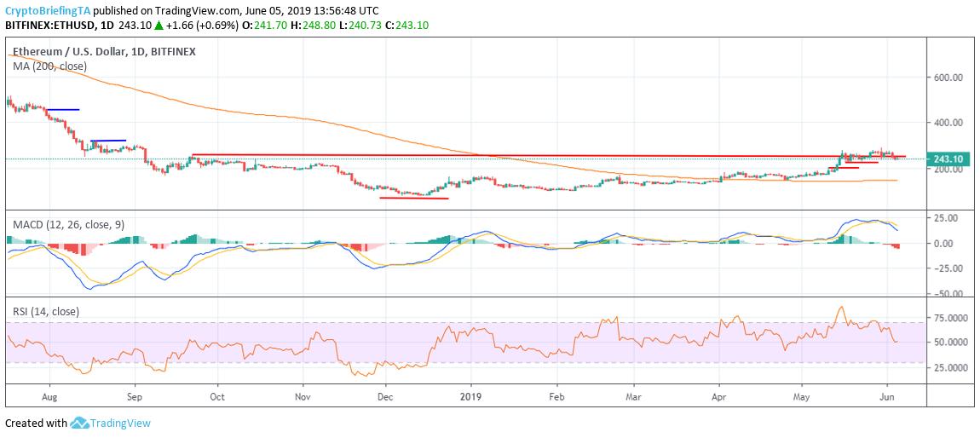Click the C:243.10 close price value
The width and height of the screenshot is (980, 438).
click(x=407, y=26)
